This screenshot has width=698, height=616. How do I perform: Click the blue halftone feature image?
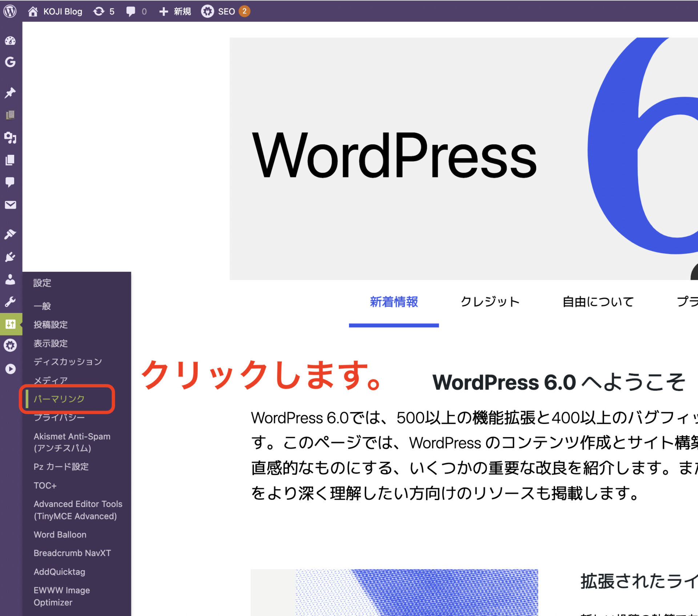[x=394, y=592]
